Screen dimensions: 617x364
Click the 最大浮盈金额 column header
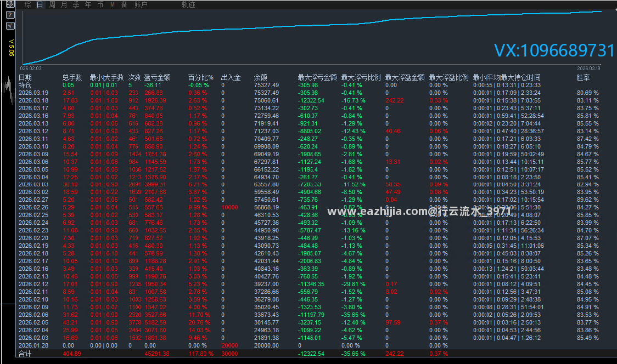pyautogui.click(x=405, y=77)
